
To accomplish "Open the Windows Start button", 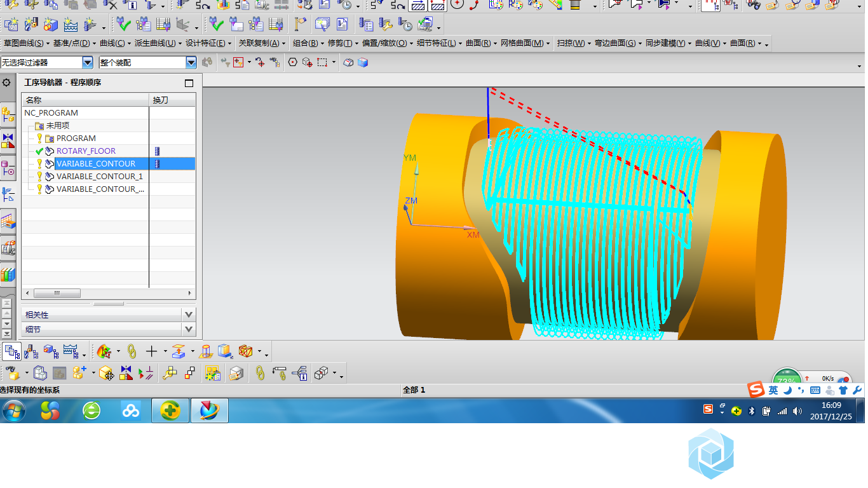I will (x=14, y=410).
